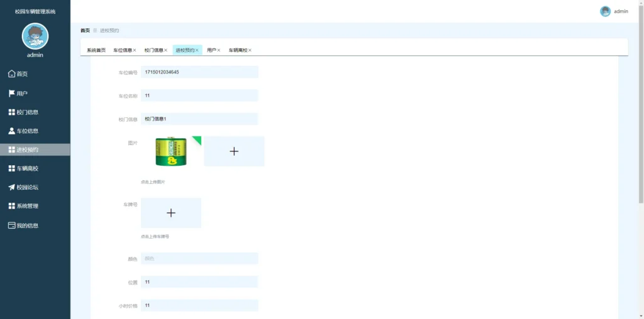Image resolution: width=644 pixels, height=319 pixels.
Task: Click the plus icon to upload 车牌号
Action: (x=171, y=213)
